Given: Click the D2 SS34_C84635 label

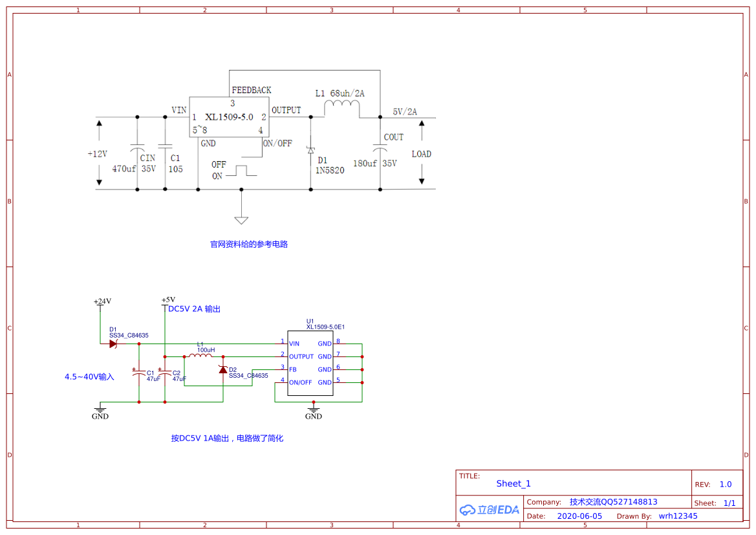Looking at the screenshot, I should [x=248, y=375].
